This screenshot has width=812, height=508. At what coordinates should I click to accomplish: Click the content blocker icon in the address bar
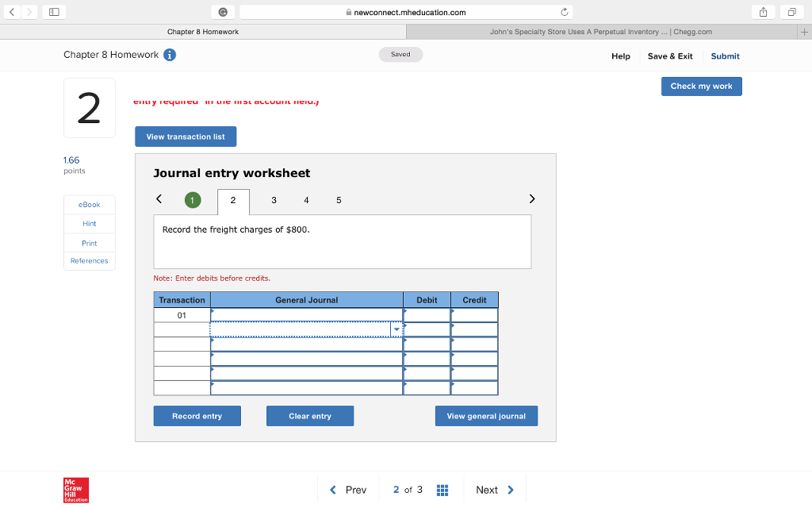coord(224,11)
